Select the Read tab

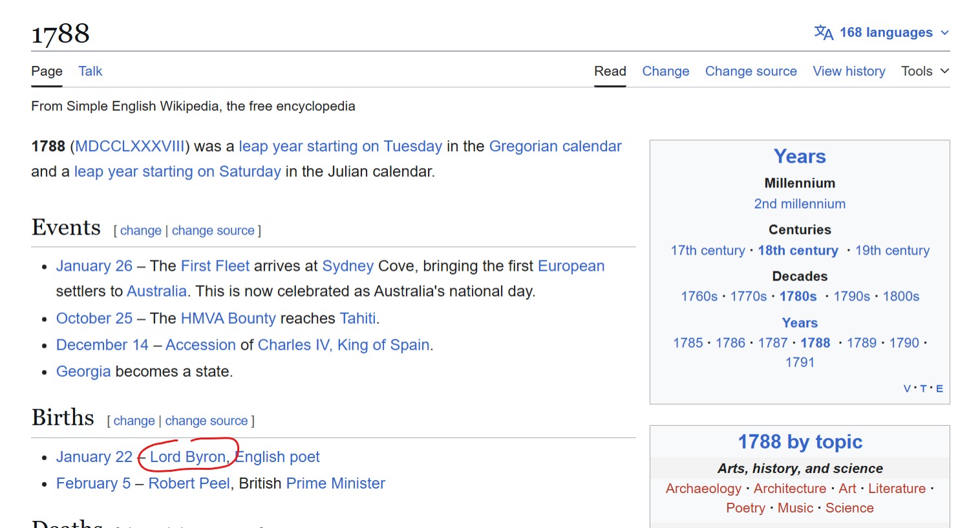[x=610, y=71]
